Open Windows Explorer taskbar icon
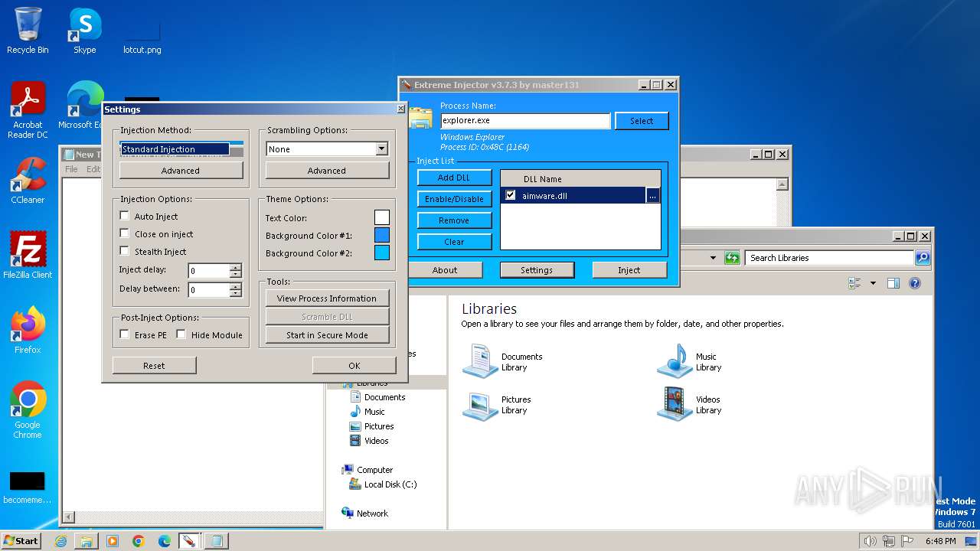The image size is (980, 551). 87,541
